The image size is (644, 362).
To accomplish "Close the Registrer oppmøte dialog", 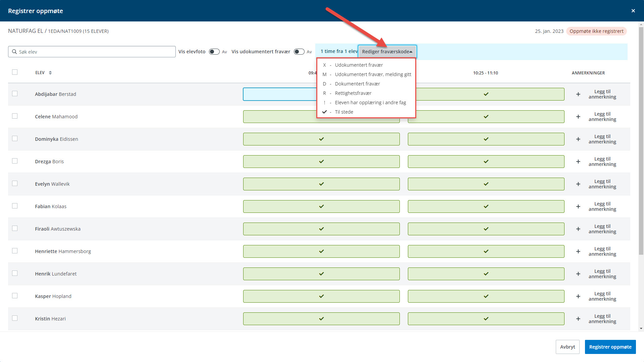I will click(633, 11).
